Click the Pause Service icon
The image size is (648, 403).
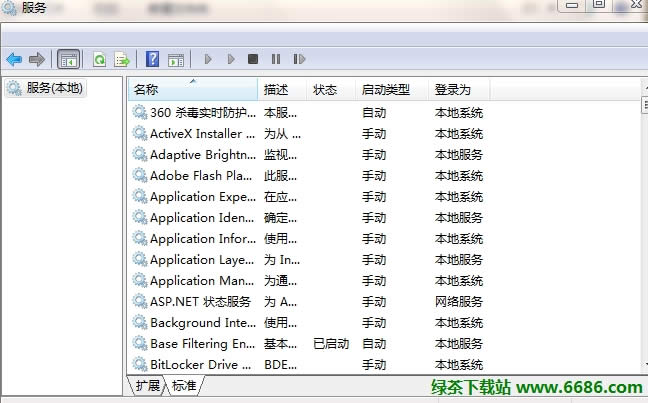pyautogui.click(x=276, y=60)
